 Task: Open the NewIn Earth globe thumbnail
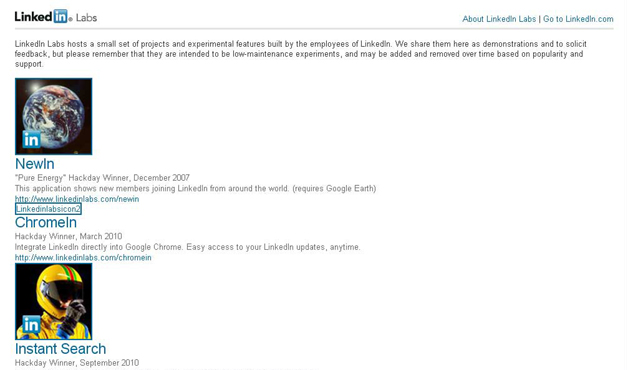tap(54, 117)
